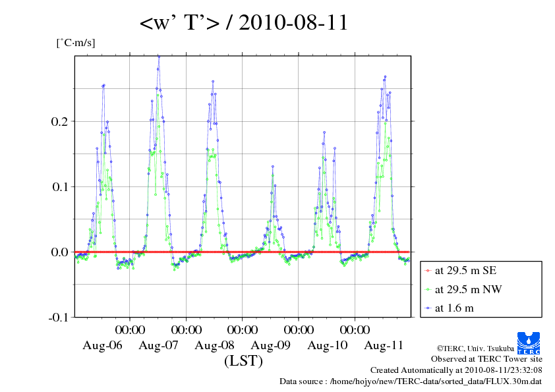Click the "(LST)" axis label
This screenshot has width=555, height=392.
[x=243, y=361]
